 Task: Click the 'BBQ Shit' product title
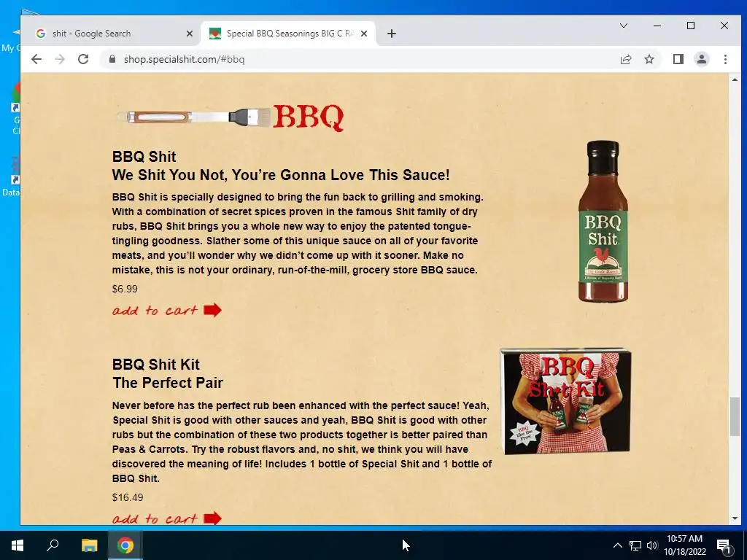pyautogui.click(x=144, y=157)
